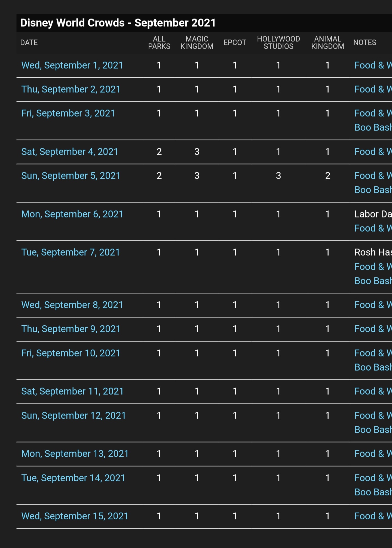
Task: Select Mon, September 13, 2021 date link
Action: [75, 454]
